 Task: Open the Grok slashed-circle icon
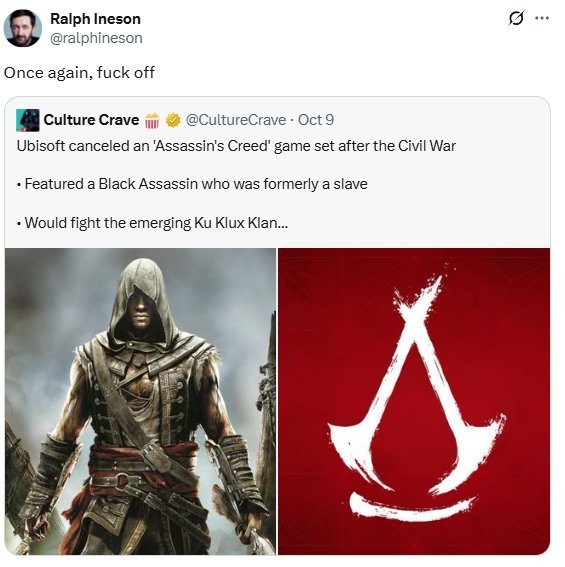coord(516,18)
